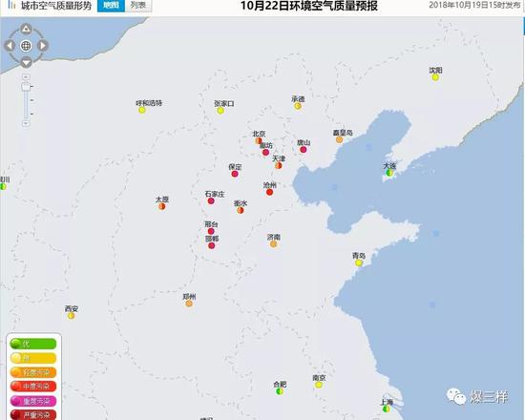Pan the map left with the left arrow
Screen dimensions: 525x420
tap(10, 46)
